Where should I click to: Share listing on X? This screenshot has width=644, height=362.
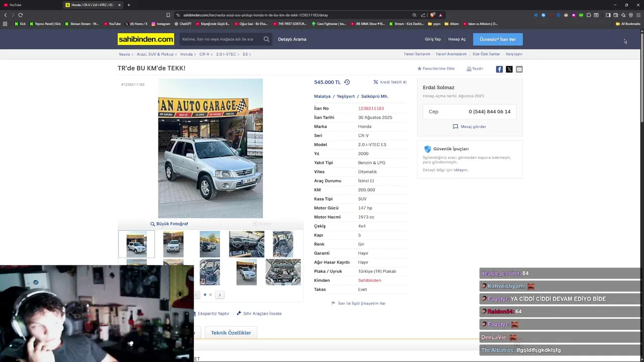click(509, 69)
